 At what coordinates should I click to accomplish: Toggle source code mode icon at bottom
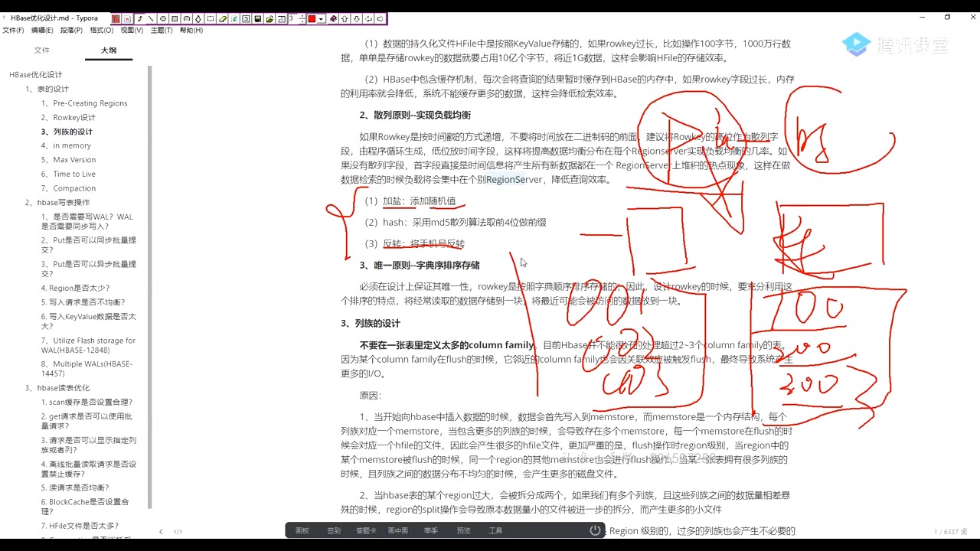pos(178,531)
